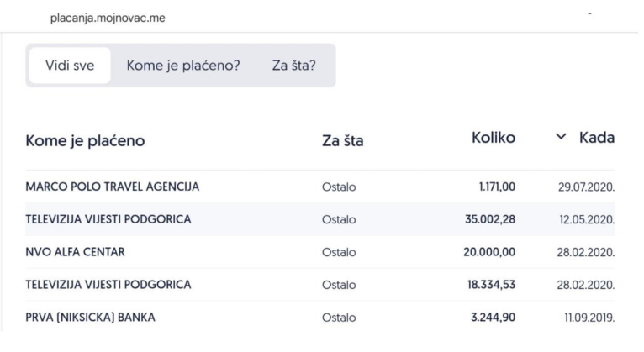Select PRVA (NIKSICKA) BANKA payee
Viewport: 644px width, 352px height.
pos(90,317)
